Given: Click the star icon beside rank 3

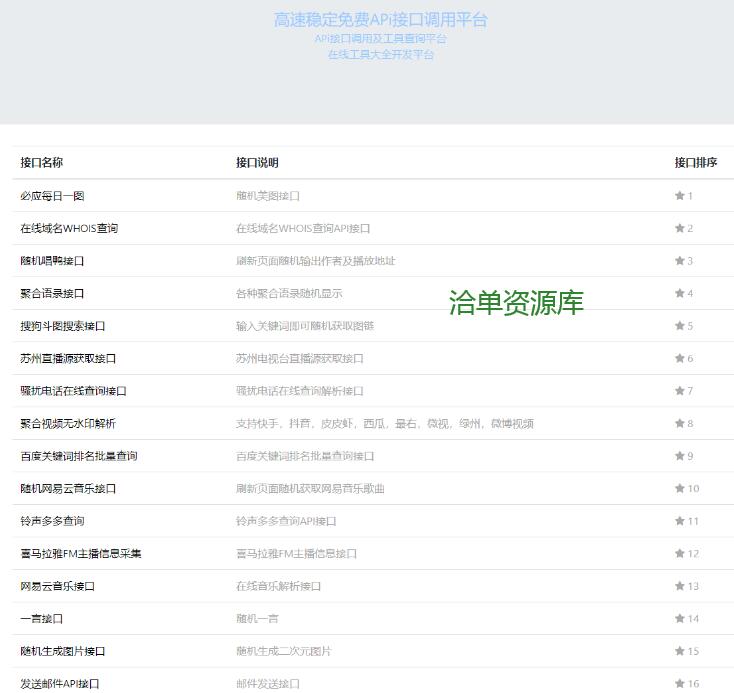Looking at the screenshot, I should (x=680, y=261).
